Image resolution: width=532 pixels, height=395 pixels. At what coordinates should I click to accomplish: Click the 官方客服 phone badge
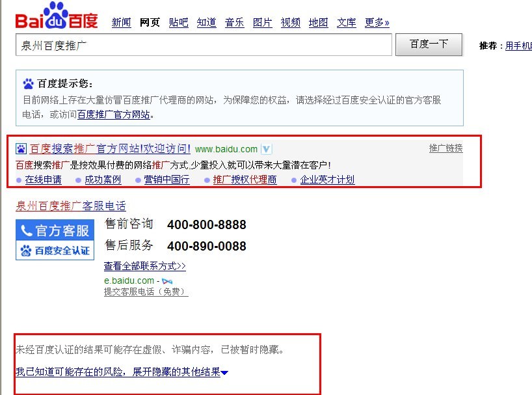tap(55, 230)
